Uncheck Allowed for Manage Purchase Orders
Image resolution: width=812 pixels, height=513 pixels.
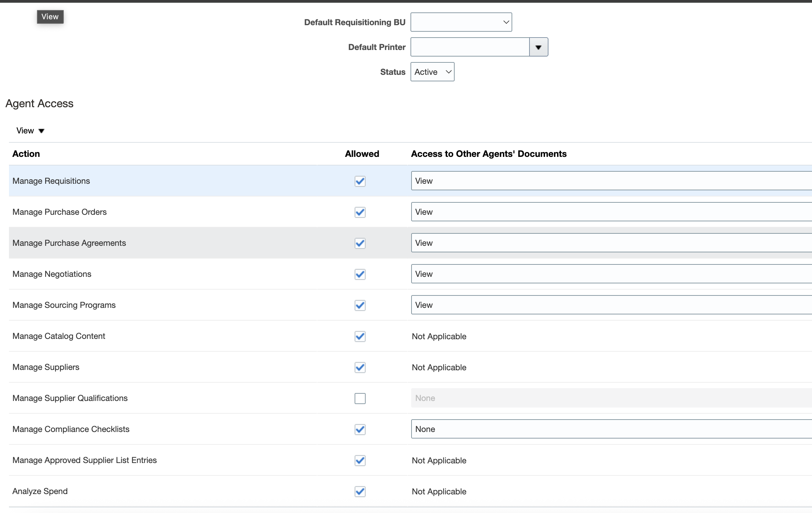click(360, 212)
